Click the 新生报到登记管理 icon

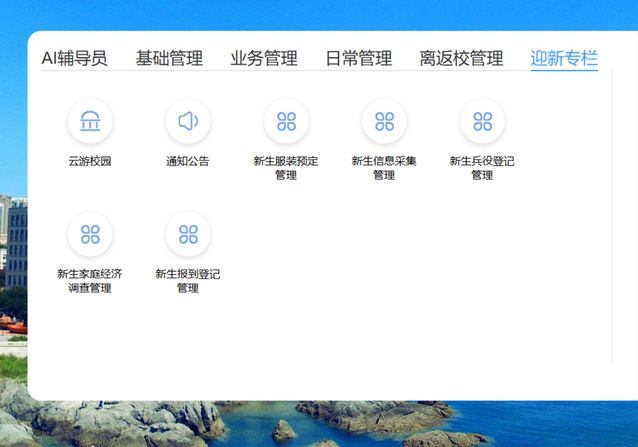(x=188, y=235)
